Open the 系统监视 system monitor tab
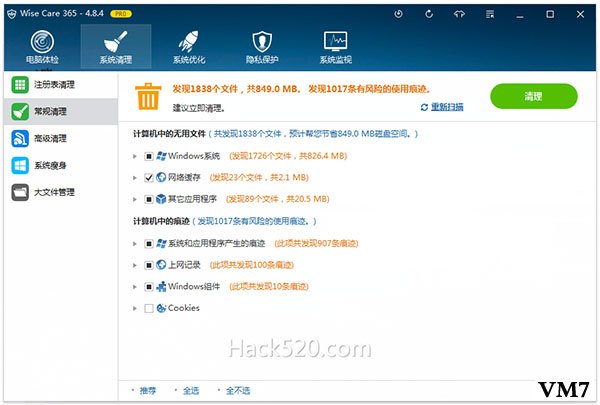The height and width of the screenshot is (405, 600). tap(336, 47)
